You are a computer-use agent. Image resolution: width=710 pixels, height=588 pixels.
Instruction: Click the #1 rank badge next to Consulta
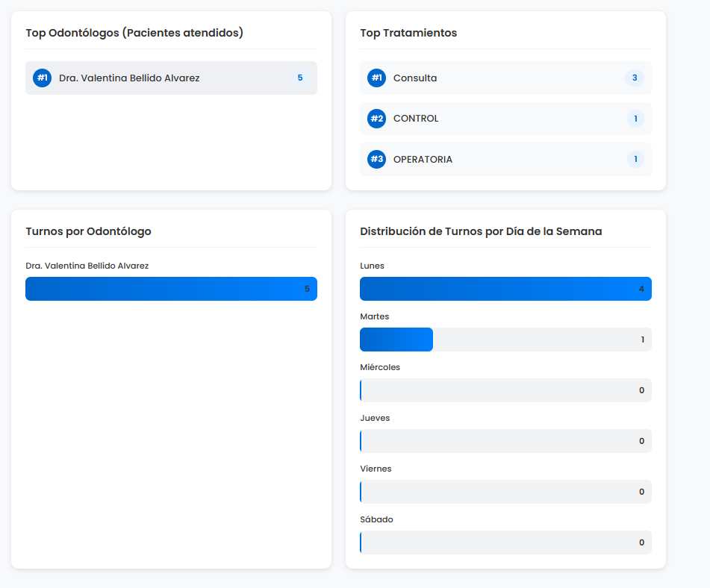[x=377, y=78]
